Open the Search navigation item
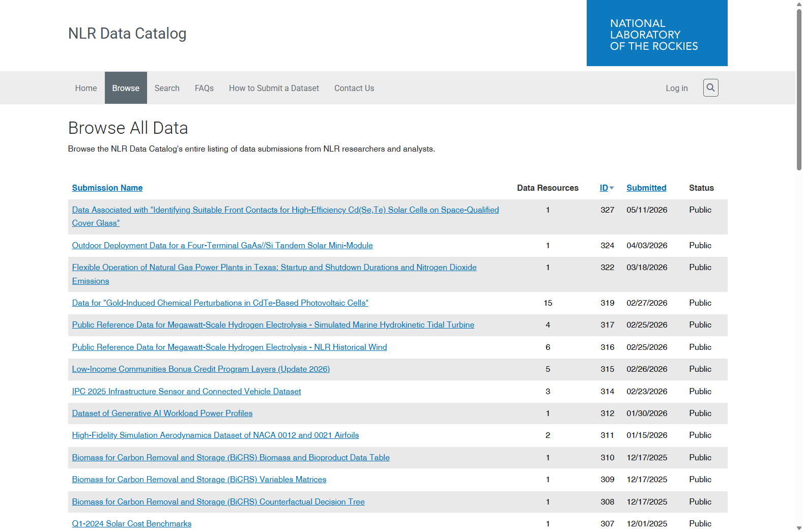Viewport: 803px width, 532px height. pos(167,88)
